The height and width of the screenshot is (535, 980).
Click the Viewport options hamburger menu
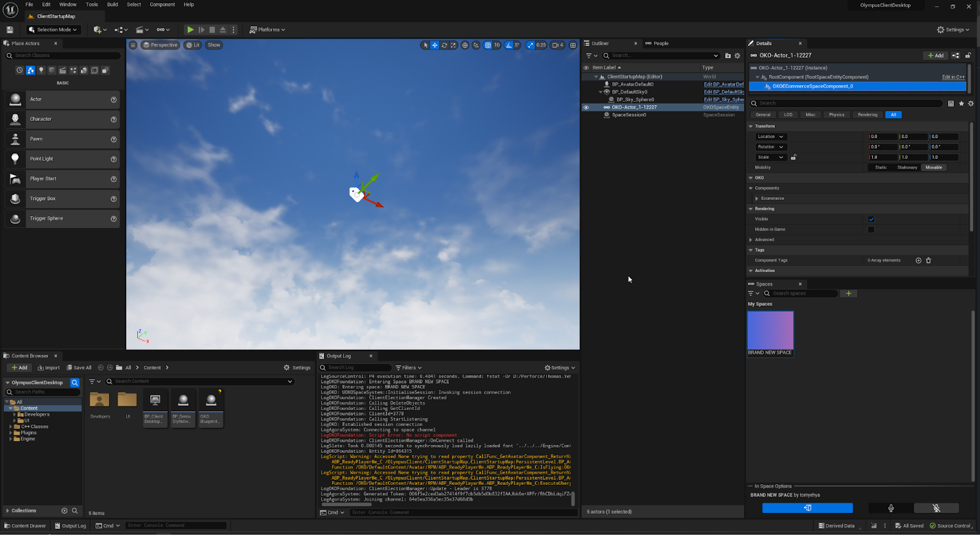pos(133,45)
